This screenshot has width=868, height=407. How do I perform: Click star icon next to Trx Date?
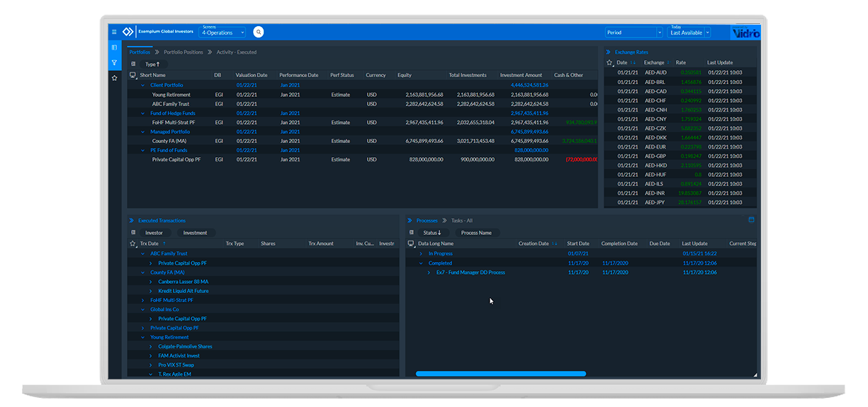coord(133,243)
